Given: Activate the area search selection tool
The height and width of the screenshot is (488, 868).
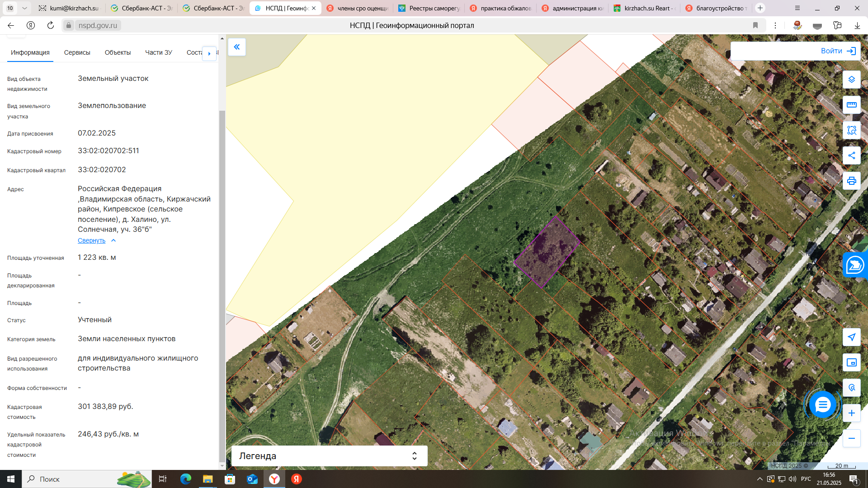Looking at the screenshot, I should point(851,130).
